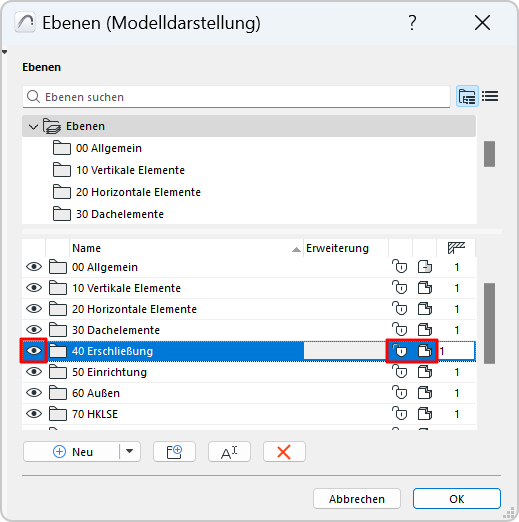Toggle lock icon for 70 HKLSE
This screenshot has width=519, height=522.
click(x=399, y=414)
